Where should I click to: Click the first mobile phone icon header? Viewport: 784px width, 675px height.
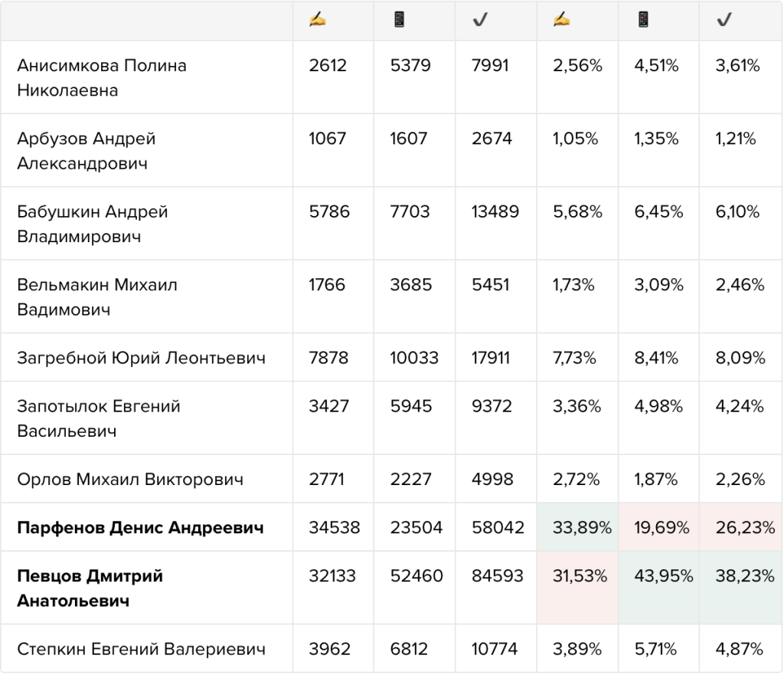coord(399,20)
